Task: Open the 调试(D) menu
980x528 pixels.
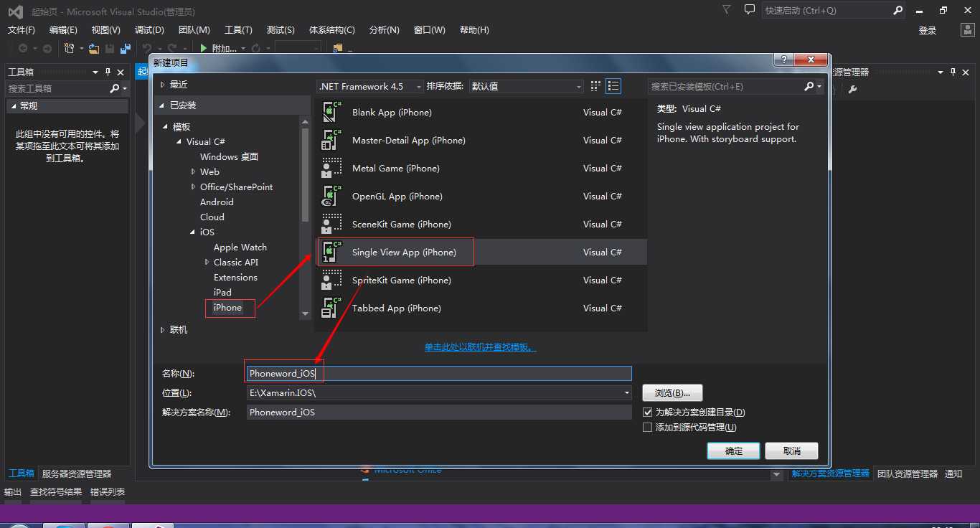Action: click(149, 30)
